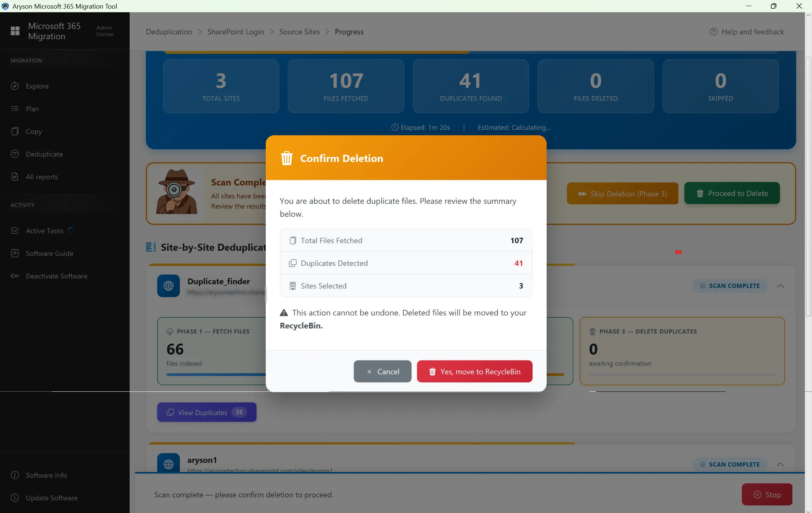The width and height of the screenshot is (812, 513).
Task: Click the Update Software clock icon
Action: [x=15, y=498]
